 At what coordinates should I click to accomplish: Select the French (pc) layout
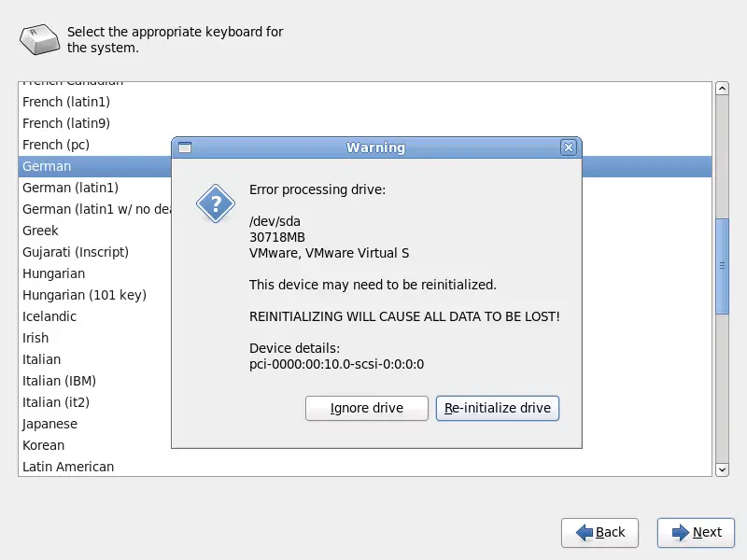56,145
